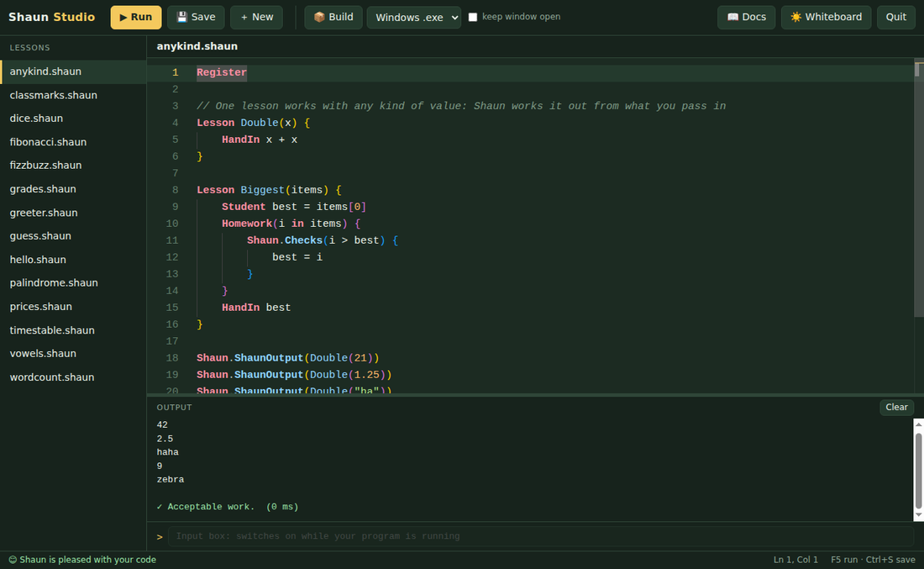Click the floppy disk Save icon

[182, 17]
